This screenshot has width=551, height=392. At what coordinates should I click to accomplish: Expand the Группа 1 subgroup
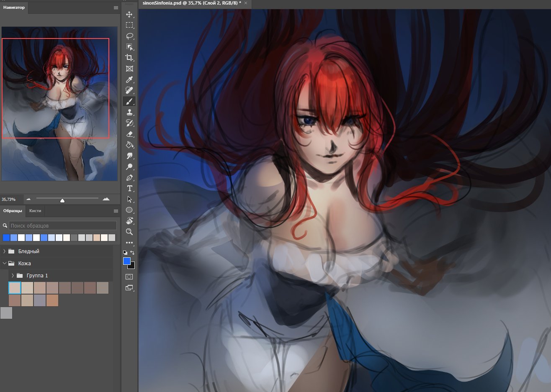13,275
